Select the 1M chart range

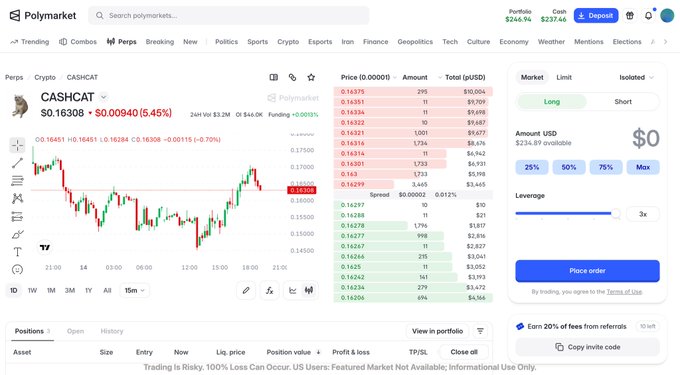(x=51, y=290)
